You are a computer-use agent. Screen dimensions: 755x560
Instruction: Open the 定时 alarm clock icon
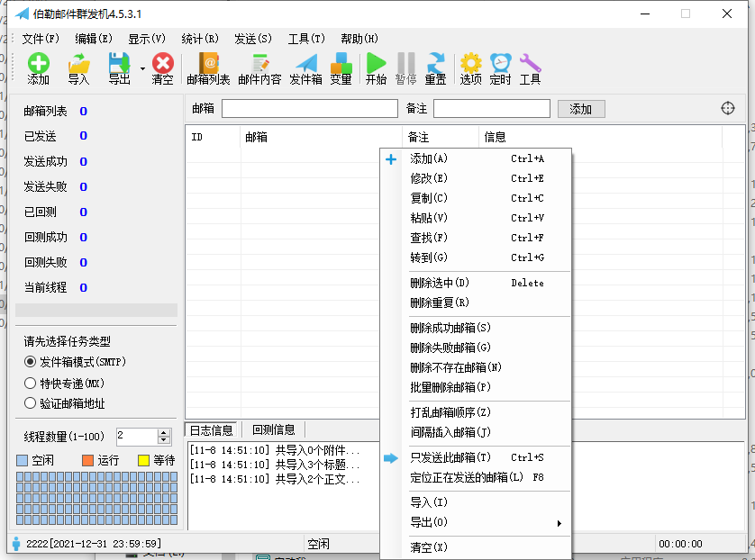[501, 68]
